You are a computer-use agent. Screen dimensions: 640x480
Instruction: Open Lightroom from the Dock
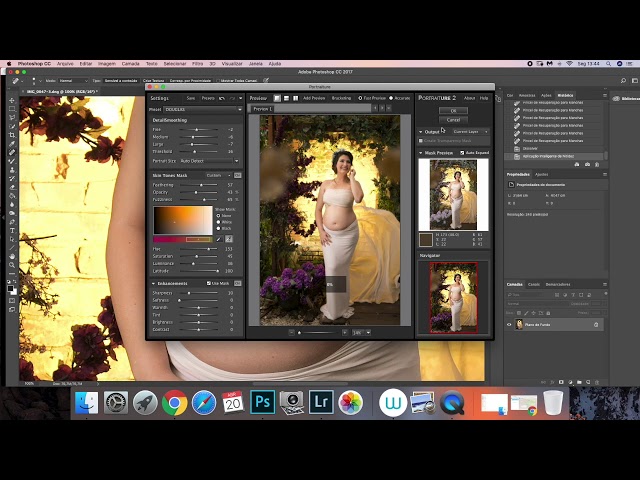321,402
